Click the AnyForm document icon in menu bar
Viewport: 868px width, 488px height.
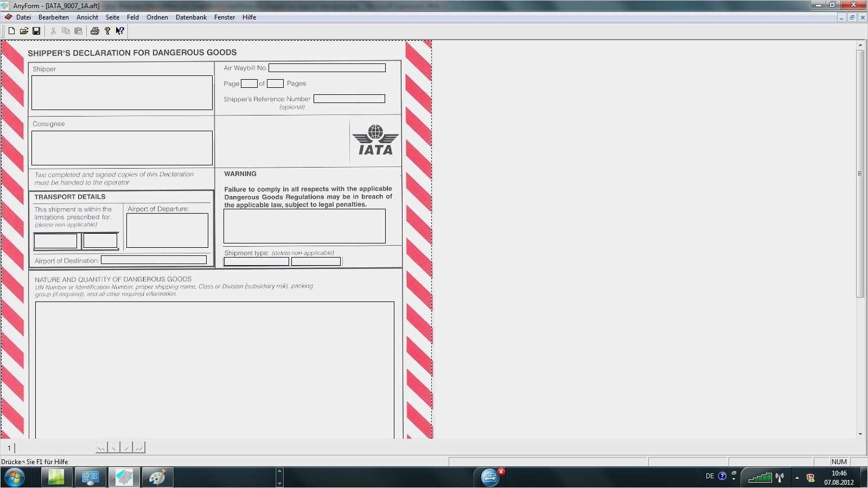coord(8,17)
